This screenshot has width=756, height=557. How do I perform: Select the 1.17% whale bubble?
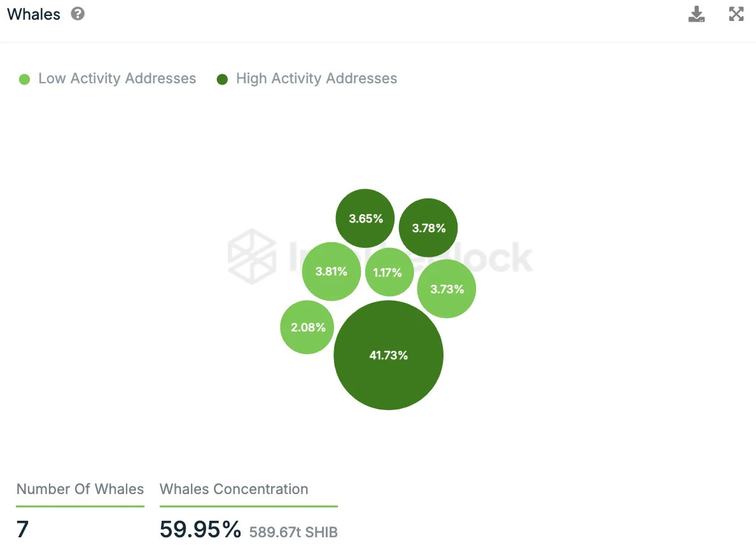click(388, 273)
